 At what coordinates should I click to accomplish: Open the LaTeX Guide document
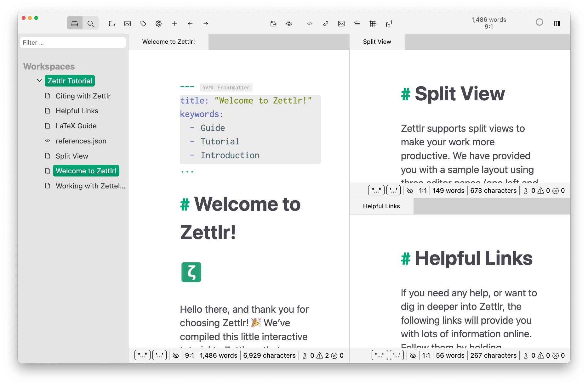tap(76, 126)
